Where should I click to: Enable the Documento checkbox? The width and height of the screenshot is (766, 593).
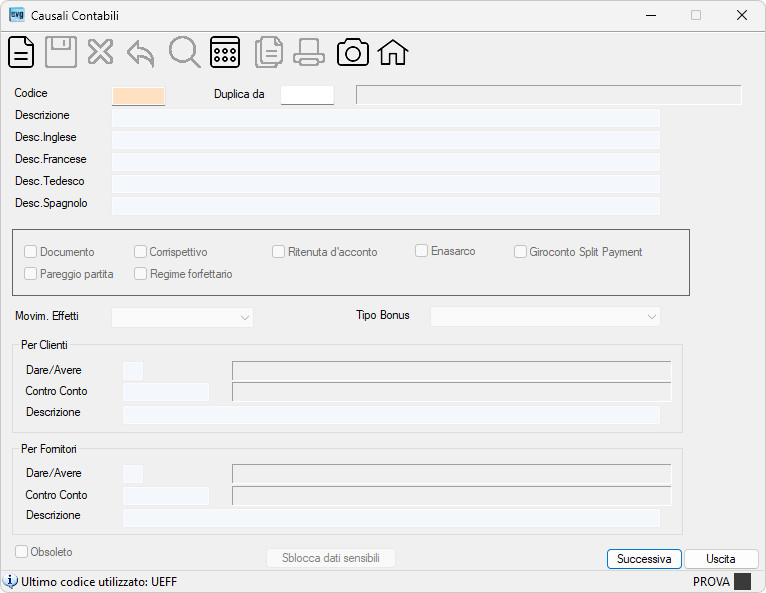tap(31, 252)
